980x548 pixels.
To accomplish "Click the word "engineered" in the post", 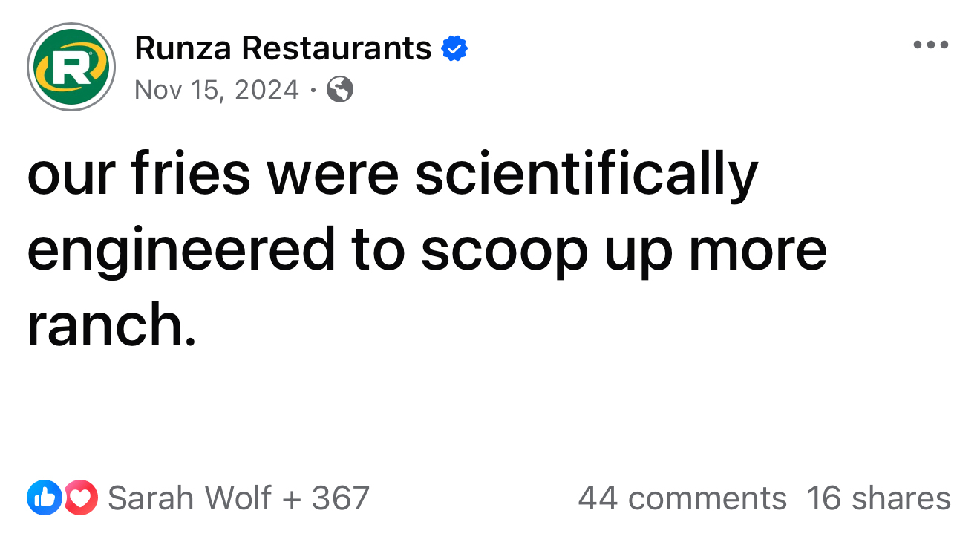I will 181,251.
